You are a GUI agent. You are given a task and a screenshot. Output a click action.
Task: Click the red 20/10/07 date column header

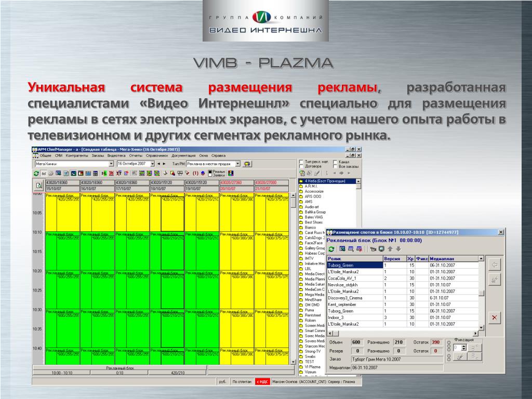(237, 189)
